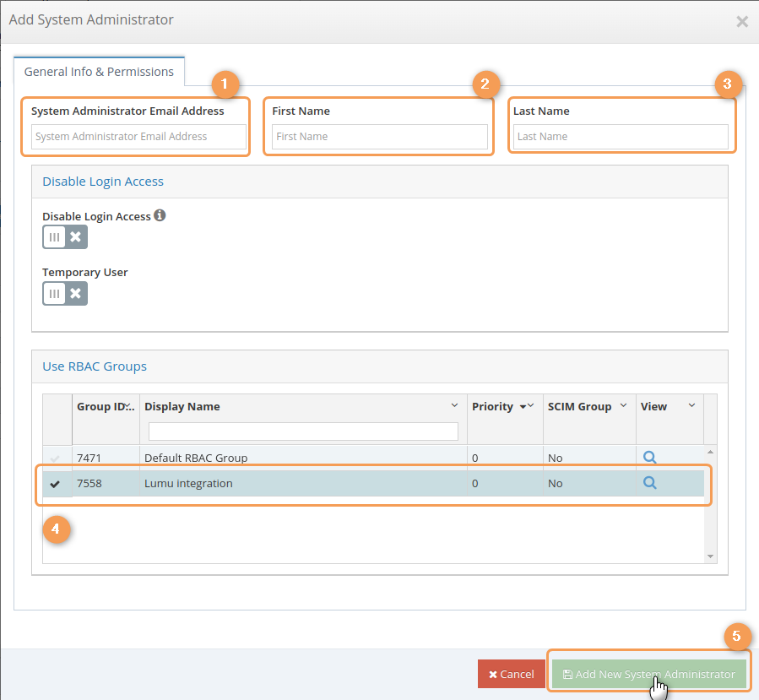Click magnifier icon for Lumu integration
This screenshot has height=700, width=759.
coord(649,483)
